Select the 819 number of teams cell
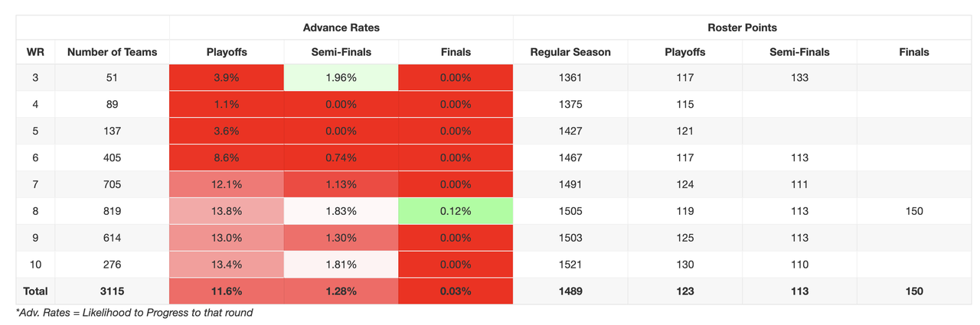The width and height of the screenshot is (980, 325). coord(112,211)
